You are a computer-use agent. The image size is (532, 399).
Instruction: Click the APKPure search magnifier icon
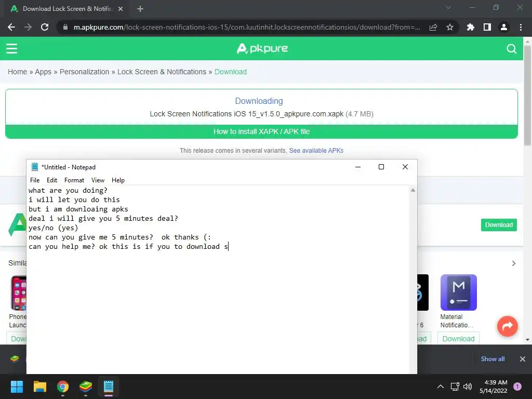(x=511, y=49)
